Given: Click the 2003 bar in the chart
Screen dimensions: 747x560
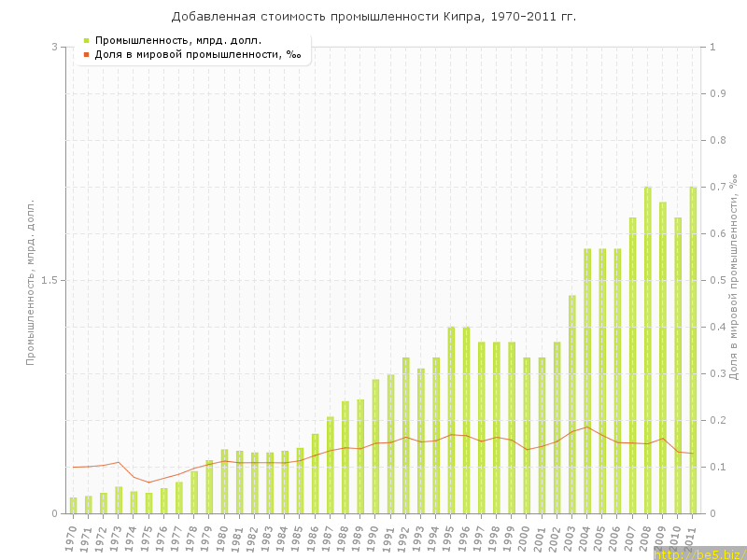Looking at the screenshot, I should [x=572, y=404].
